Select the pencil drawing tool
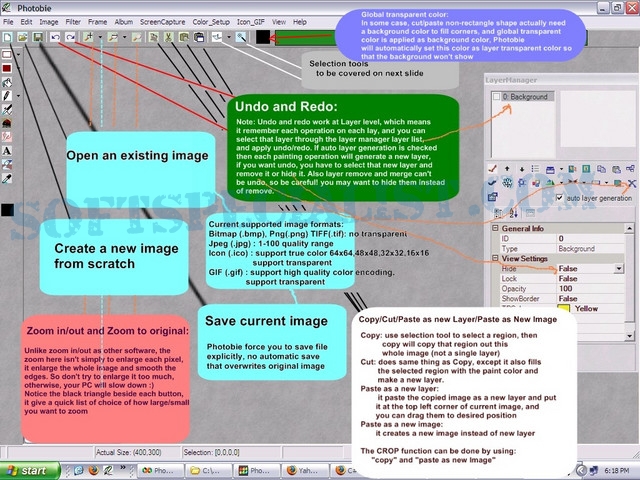The height and width of the screenshot is (480, 640). click(x=7, y=96)
